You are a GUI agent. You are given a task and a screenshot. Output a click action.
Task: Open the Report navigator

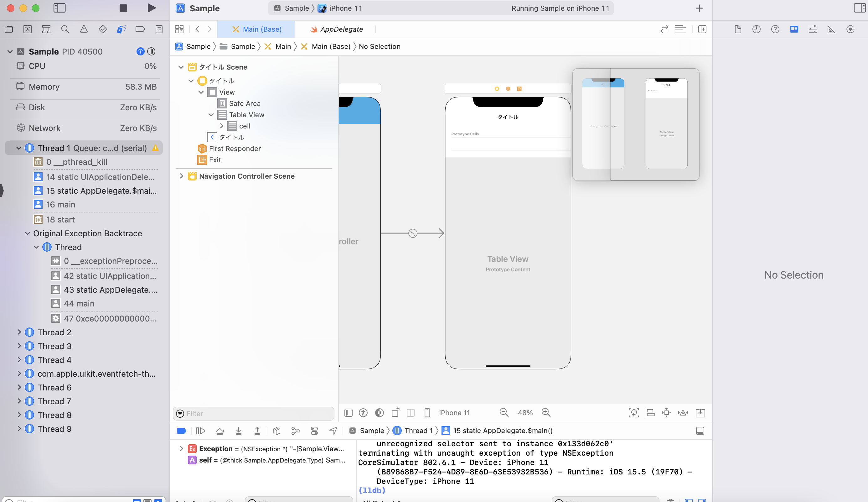[x=159, y=29]
